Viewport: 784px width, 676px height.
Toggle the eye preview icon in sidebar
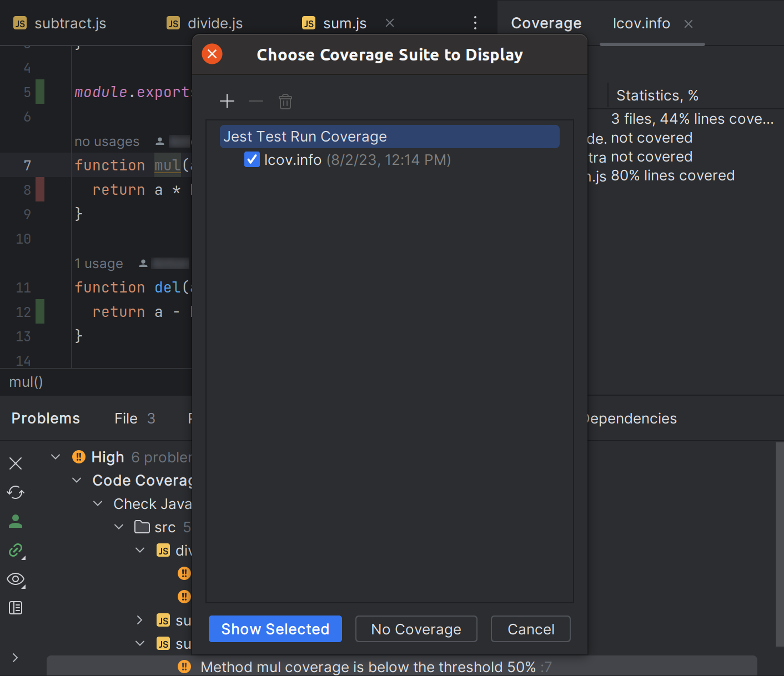(16, 579)
